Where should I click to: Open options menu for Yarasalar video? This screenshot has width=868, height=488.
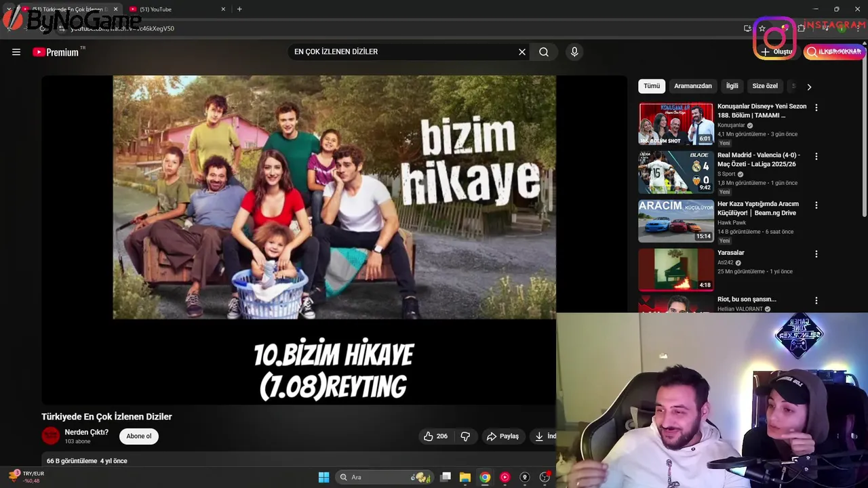coord(816,254)
